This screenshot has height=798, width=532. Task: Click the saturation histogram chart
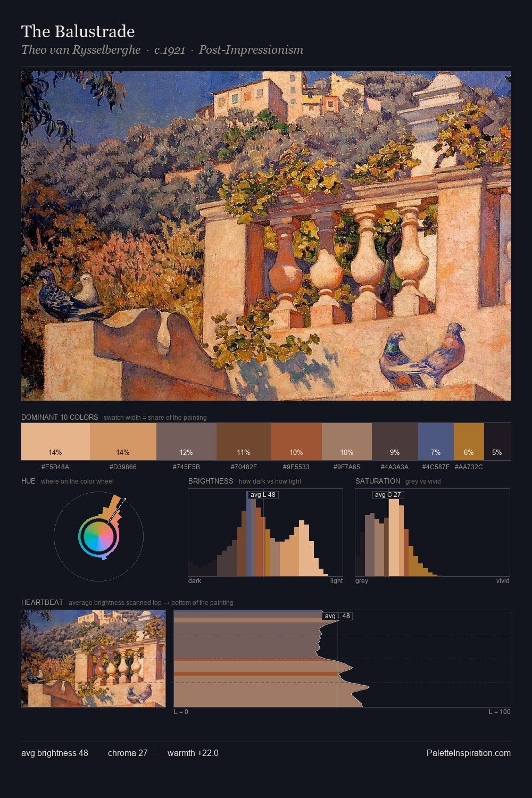[x=433, y=533]
